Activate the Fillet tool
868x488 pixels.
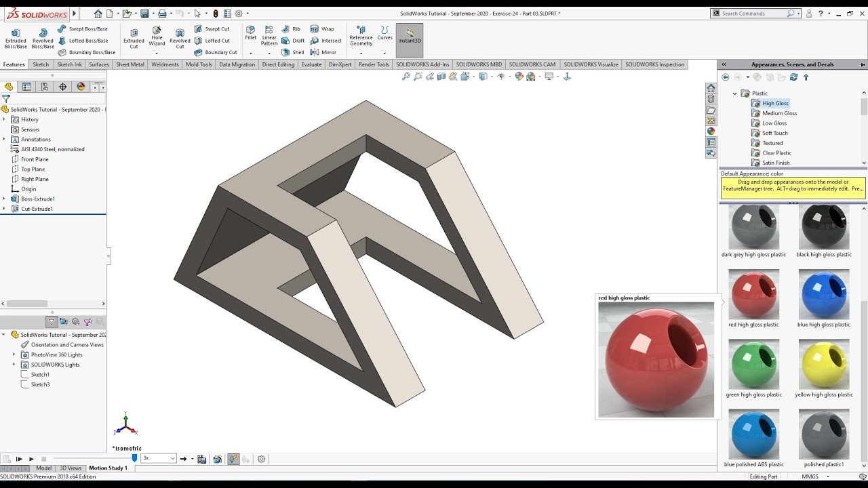pyautogui.click(x=251, y=33)
